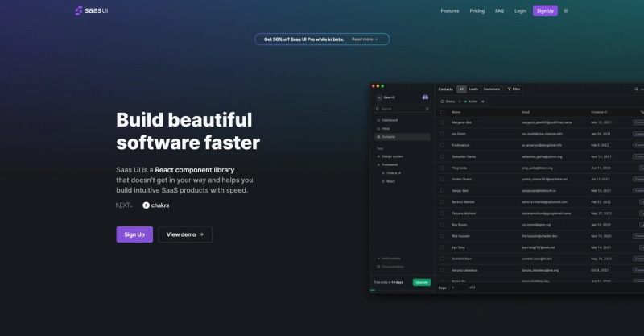Check the box for Tatyana Muthoni

(442, 213)
